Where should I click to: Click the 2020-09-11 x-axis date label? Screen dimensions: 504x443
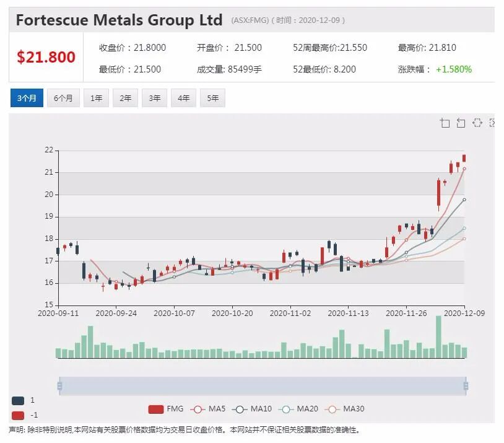click(x=58, y=314)
